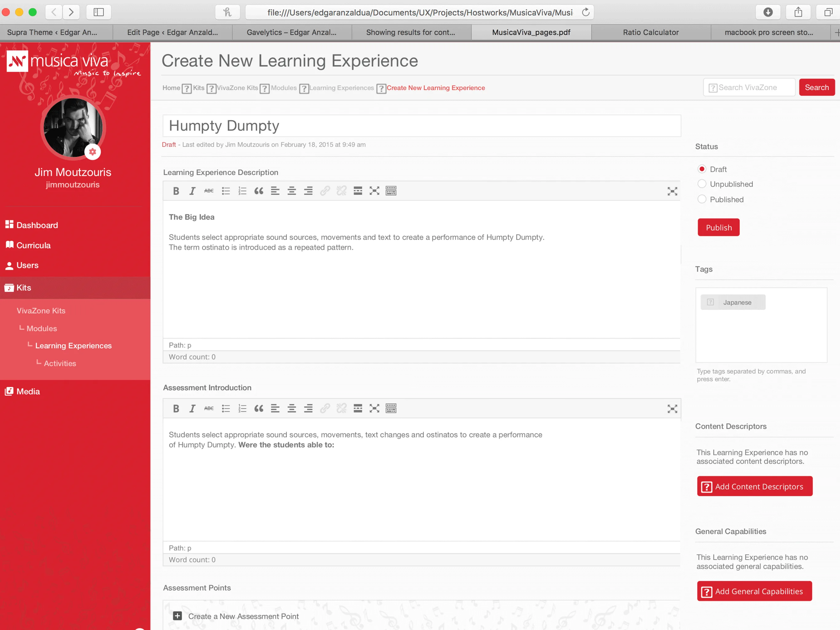Image resolution: width=840 pixels, height=630 pixels.
Task: Expand Description editor with the right fullscreen icon
Action: click(x=672, y=191)
